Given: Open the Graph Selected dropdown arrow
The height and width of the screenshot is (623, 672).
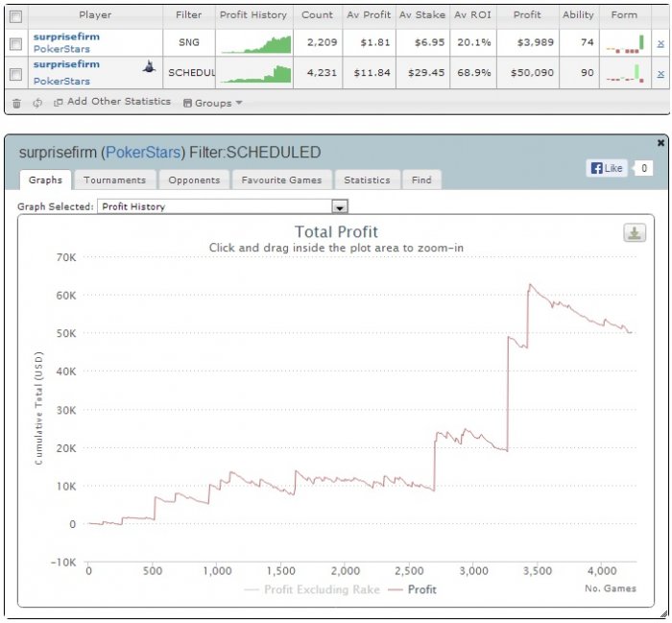Looking at the screenshot, I should click(x=340, y=207).
